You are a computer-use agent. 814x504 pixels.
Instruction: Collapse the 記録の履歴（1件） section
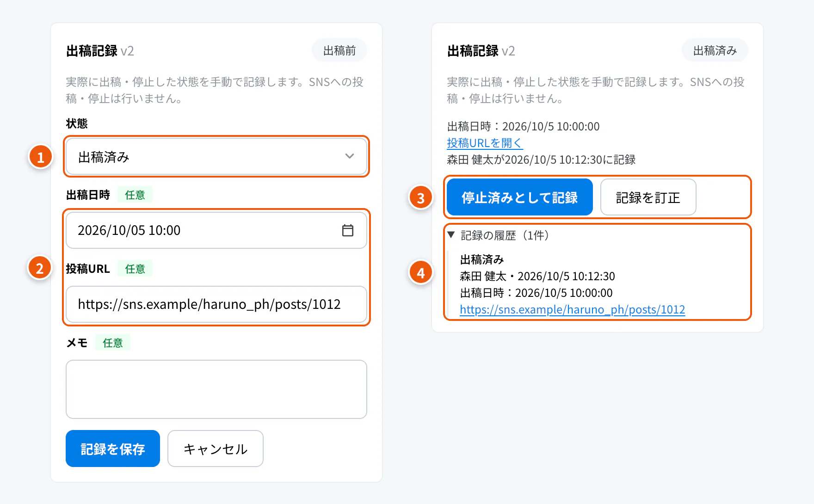click(499, 235)
